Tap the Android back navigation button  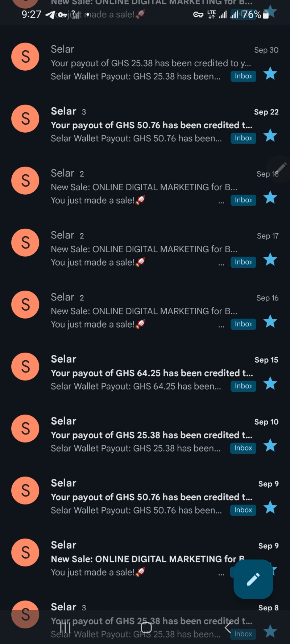[x=228, y=627]
